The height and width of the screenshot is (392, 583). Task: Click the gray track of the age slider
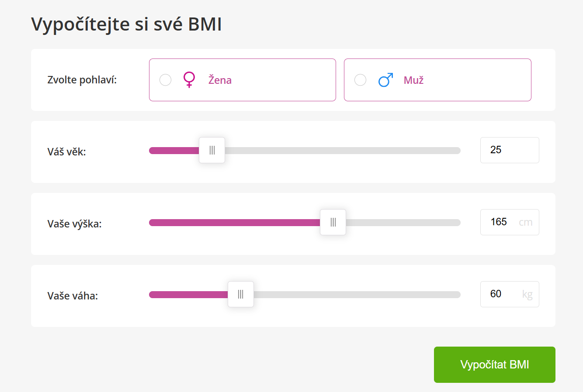(343, 151)
